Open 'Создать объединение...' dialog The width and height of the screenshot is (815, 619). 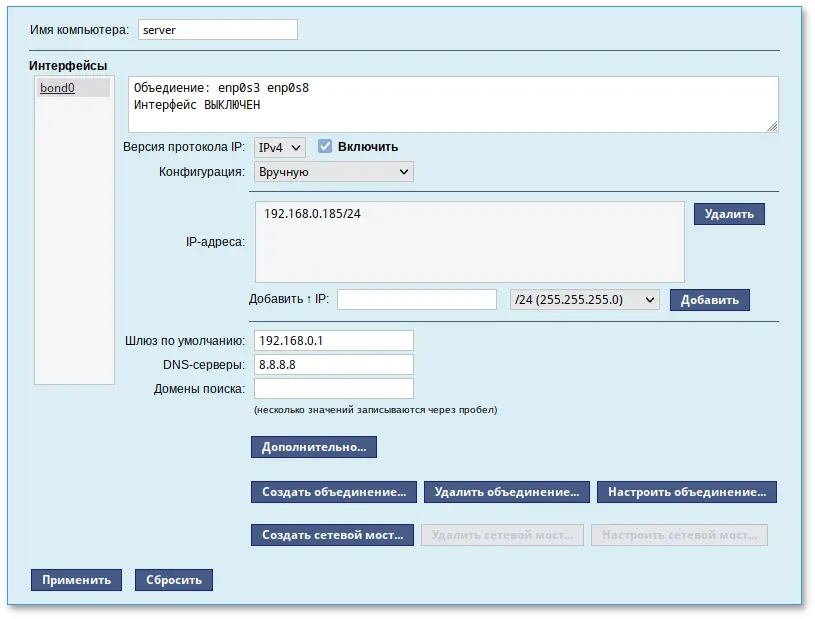(x=334, y=492)
